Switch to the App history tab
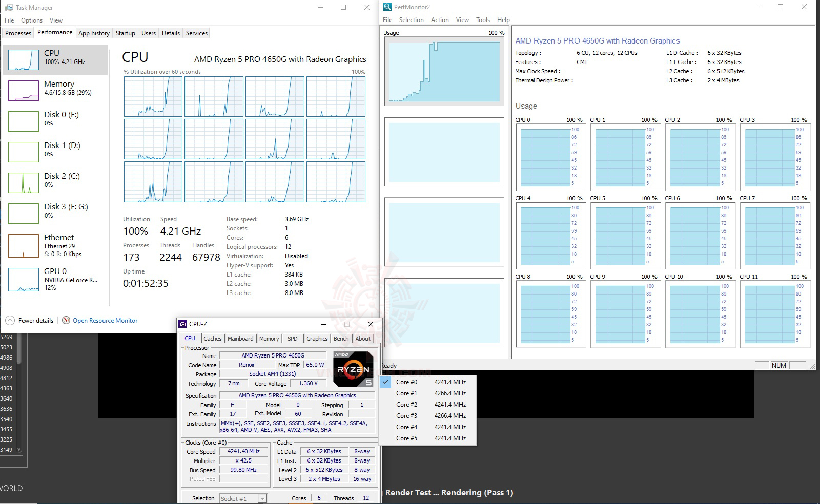This screenshot has height=504, width=820. tap(94, 33)
